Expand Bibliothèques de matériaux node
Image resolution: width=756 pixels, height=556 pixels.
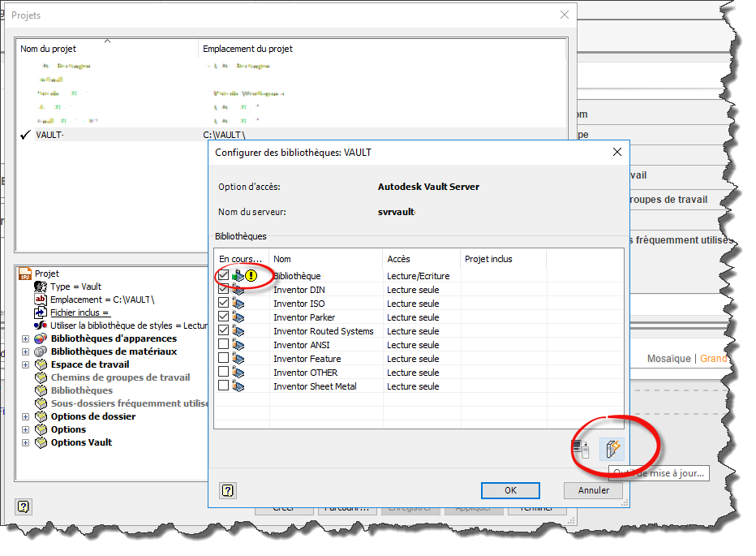25,351
